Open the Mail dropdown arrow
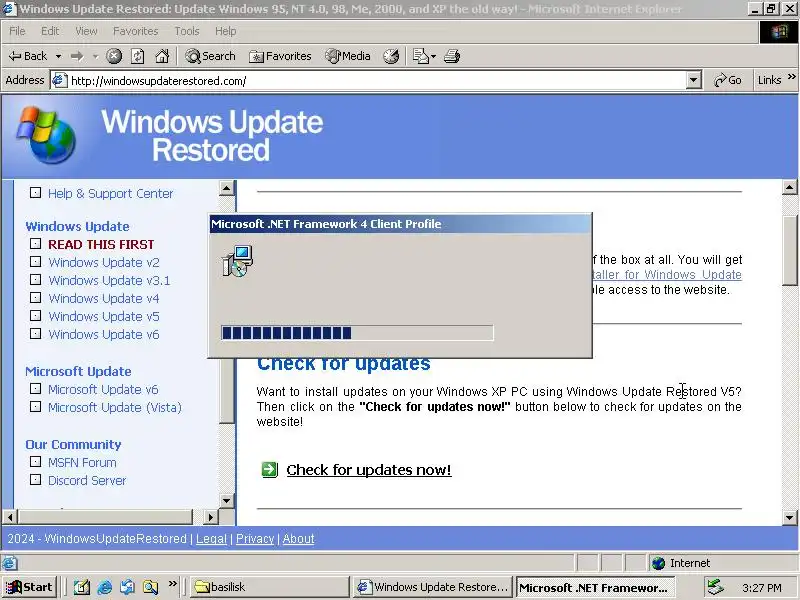Viewport: 800px width, 600px height. 434,56
